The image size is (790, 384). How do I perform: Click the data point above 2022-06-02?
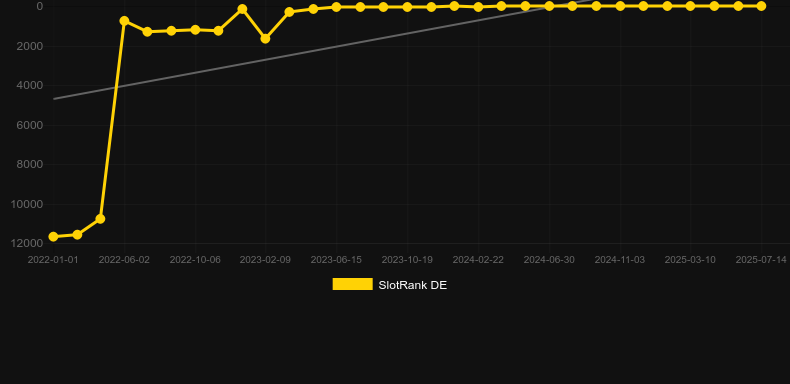pos(124,21)
